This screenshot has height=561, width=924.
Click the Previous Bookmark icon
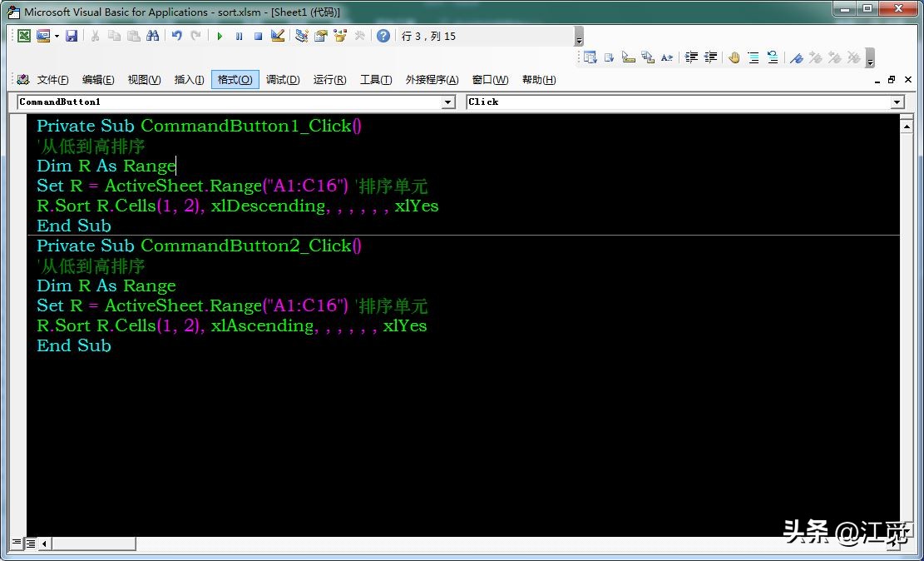[834, 57]
